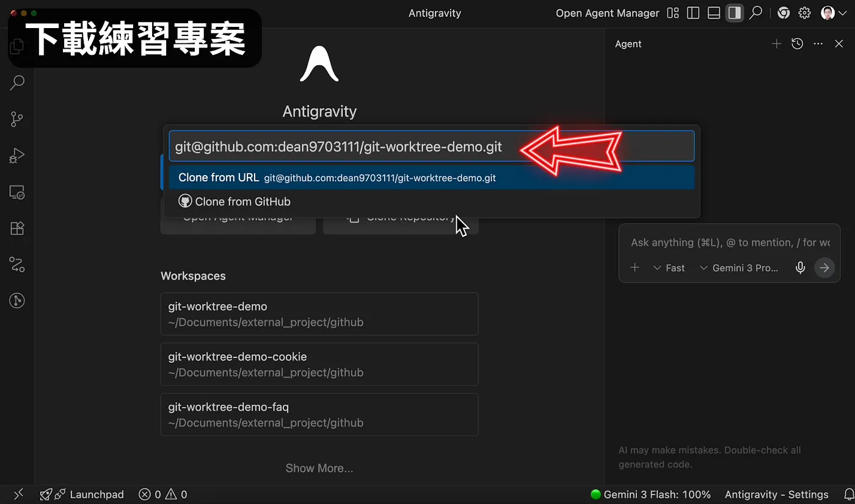Image resolution: width=855 pixels, height=504 pixels.
Task: Open the errors and warnings status indicator
Action: coord(162,494)
